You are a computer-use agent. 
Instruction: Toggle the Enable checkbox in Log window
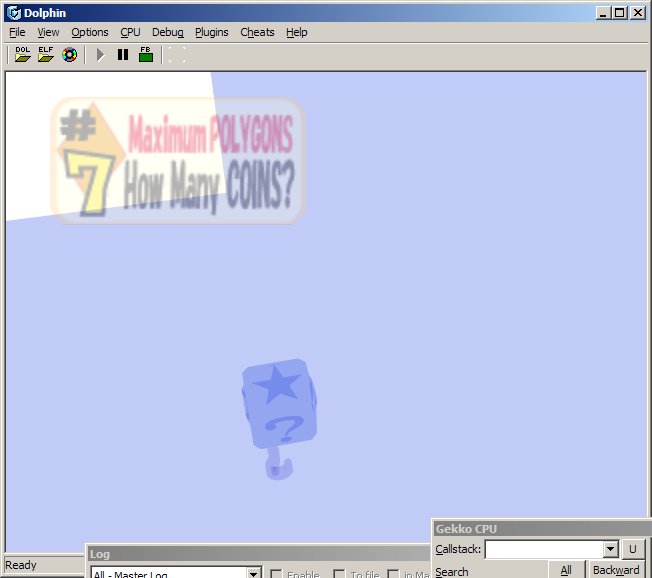pos(276,574)
